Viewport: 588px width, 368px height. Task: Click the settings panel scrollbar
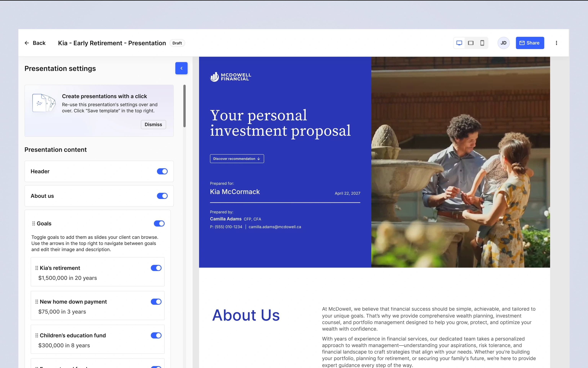click(184, 106)
